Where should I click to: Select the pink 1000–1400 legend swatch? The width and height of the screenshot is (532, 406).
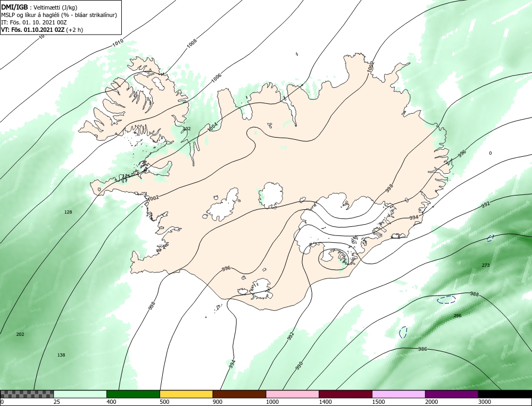(293, 394)
